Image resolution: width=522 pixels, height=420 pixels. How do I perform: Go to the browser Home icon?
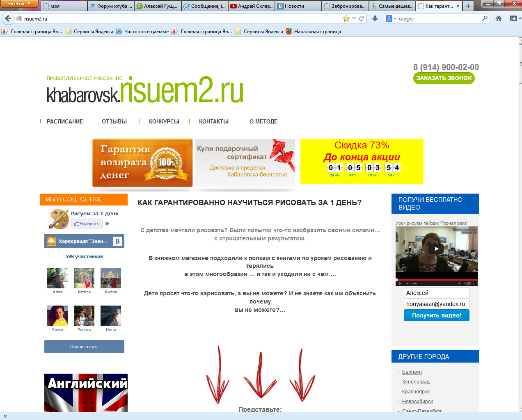(x=499, y=18)
